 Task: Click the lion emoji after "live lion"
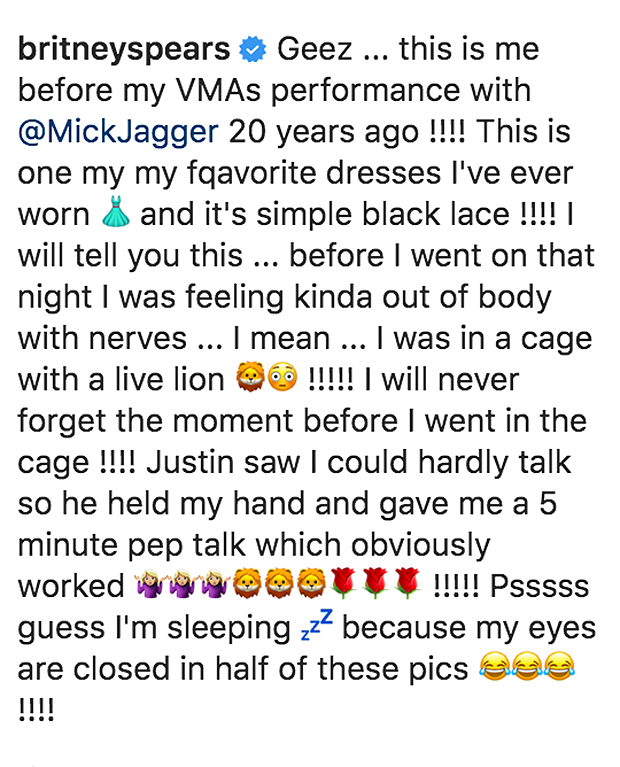(x=250, y=377)
